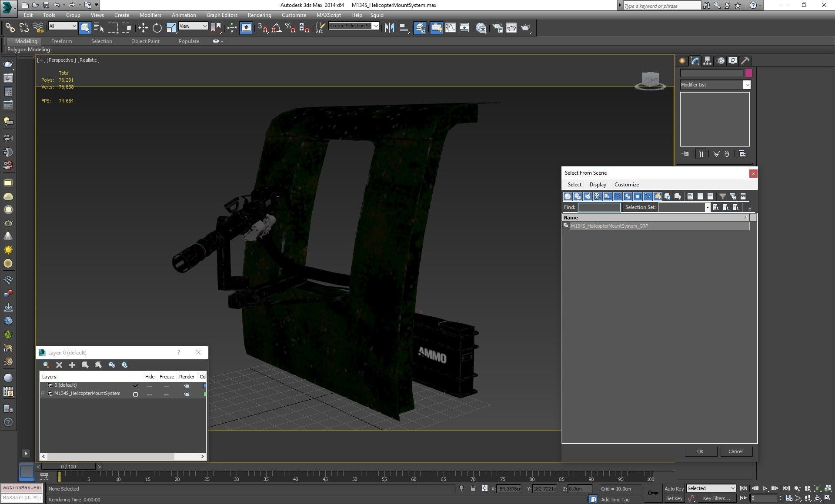Toggle Display Shapes filter in Select From Scene
This screenshot has width=835, height=504.
(578, 196)
